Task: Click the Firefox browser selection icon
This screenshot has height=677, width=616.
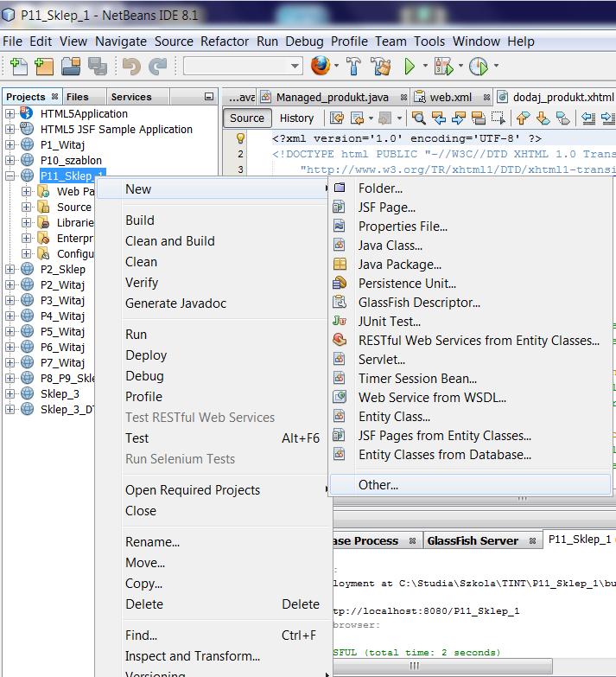Action: (x=321, y=66)
